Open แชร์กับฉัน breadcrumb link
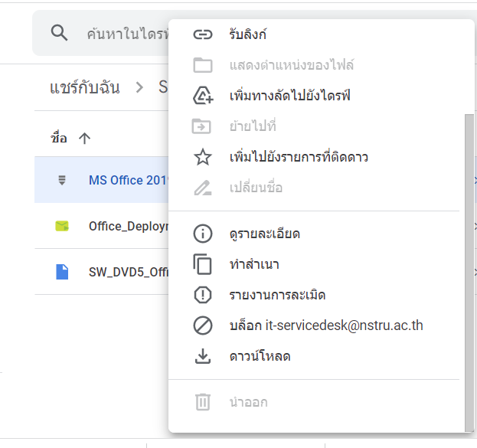477x448 pixels. tap(85, 87)
